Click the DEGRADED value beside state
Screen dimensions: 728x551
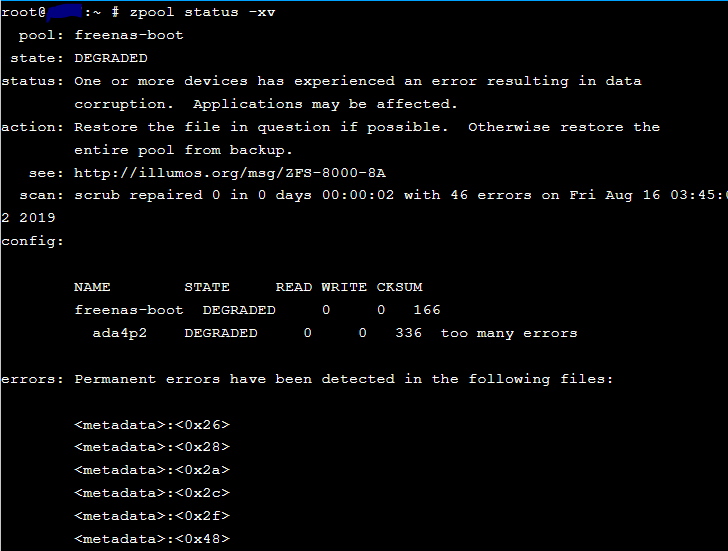tap(111, 58)
